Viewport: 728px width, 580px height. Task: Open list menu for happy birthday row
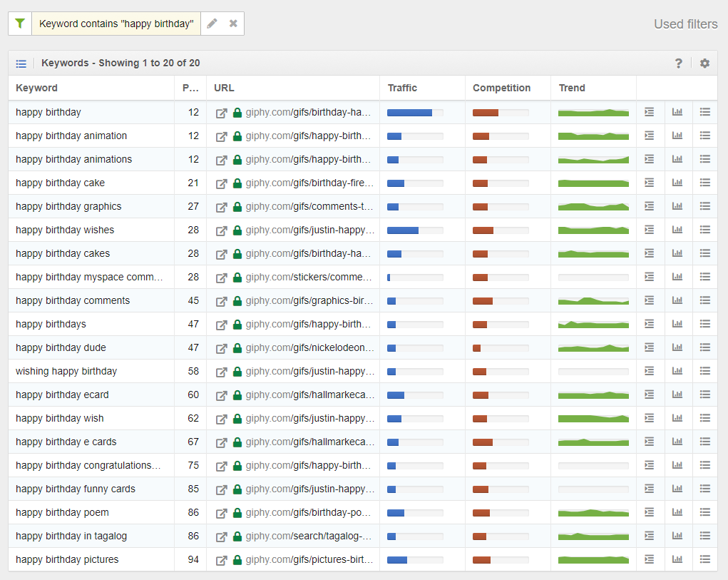(705, 112)
